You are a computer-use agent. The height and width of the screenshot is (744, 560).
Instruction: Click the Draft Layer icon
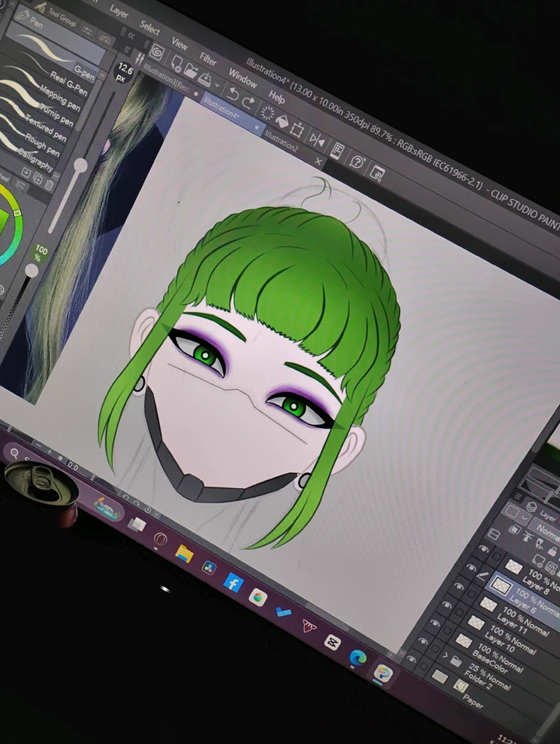(x=540, y=543)
